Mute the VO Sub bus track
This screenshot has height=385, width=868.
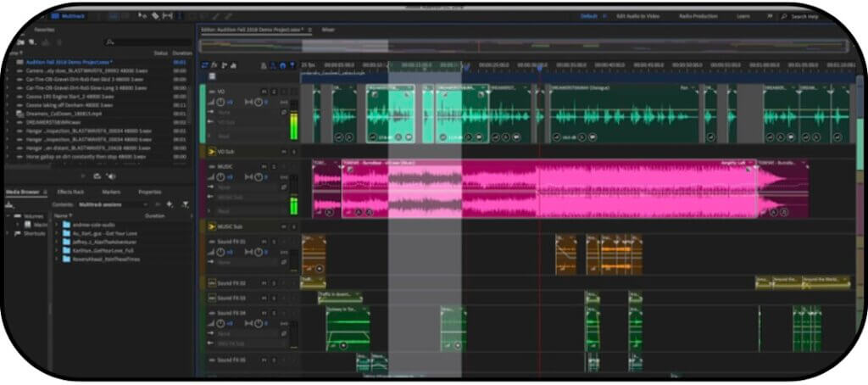click(285, 152)
